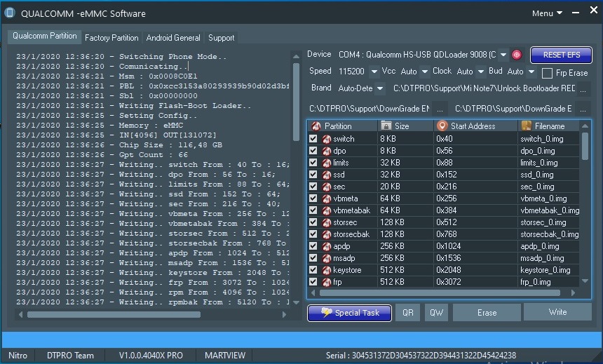Open the Speed 115200 dropdown

(374, 72)
